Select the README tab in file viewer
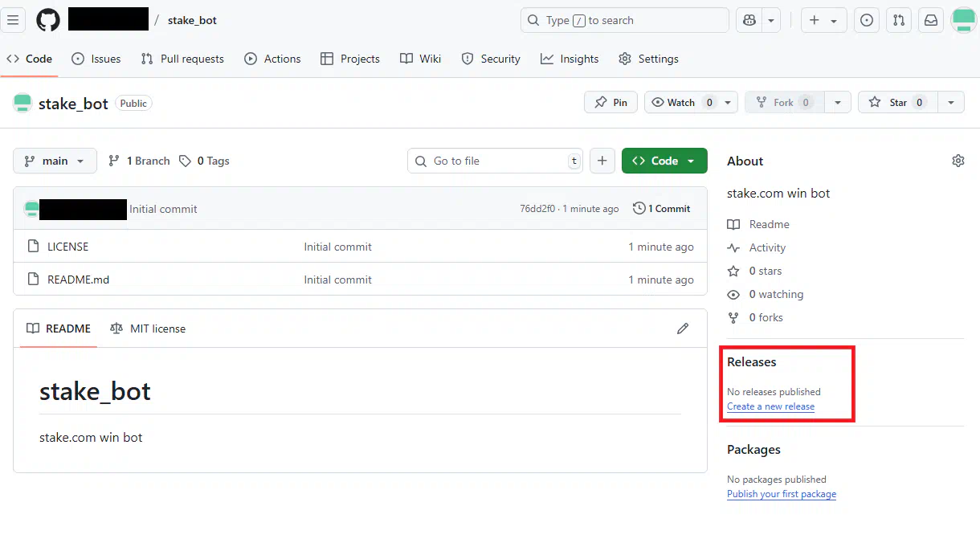Screen dimensions: 980x547 point(59,329)
